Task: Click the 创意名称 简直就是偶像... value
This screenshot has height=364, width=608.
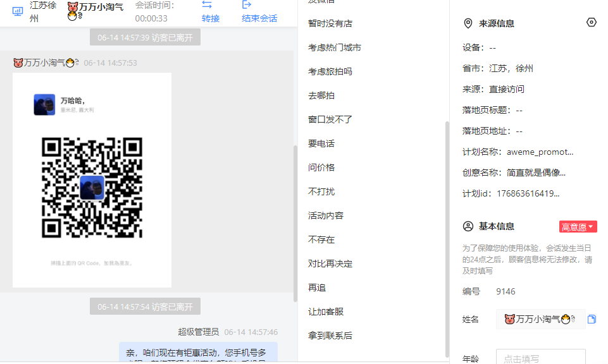Action: (536, 173)
